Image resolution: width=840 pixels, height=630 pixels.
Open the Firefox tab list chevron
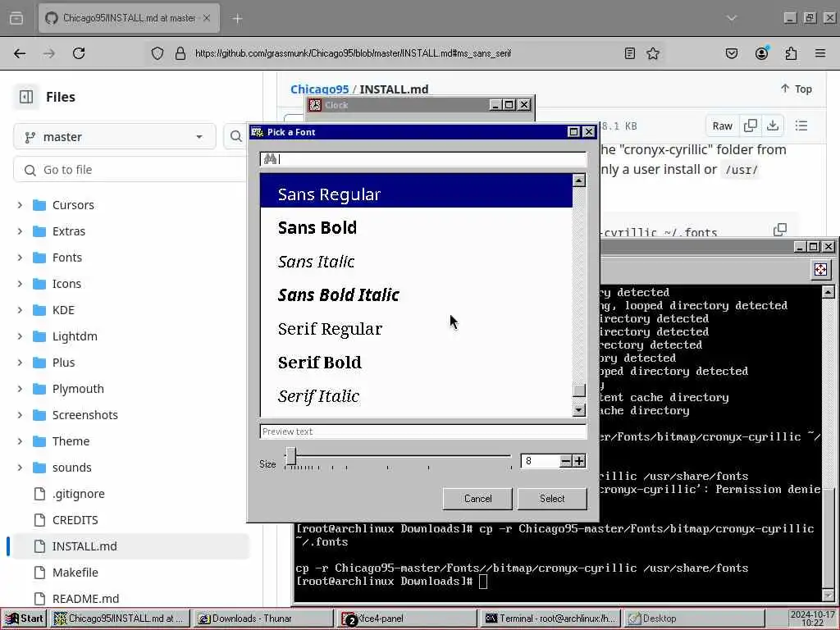731,18
